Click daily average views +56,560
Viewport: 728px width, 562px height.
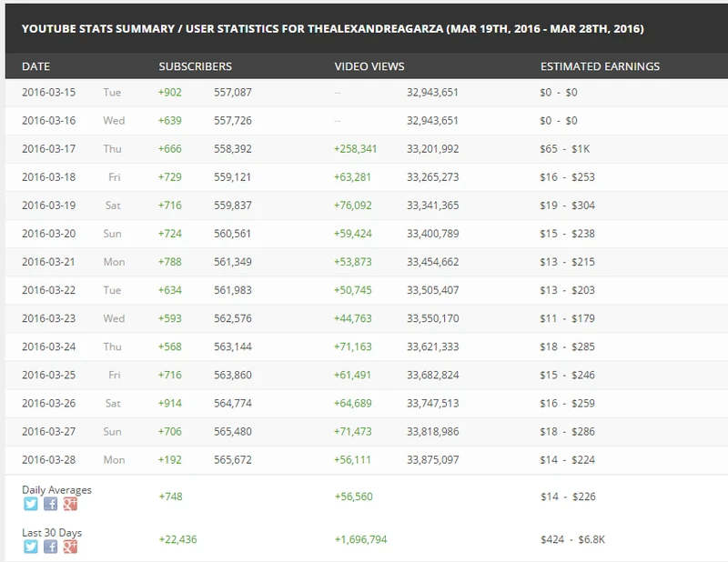coord(354,497)
